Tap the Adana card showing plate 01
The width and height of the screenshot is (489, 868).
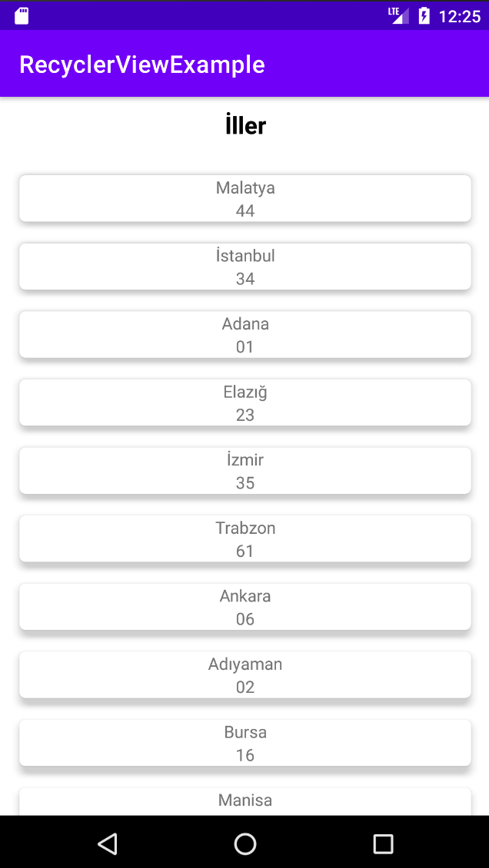(244, 334)
